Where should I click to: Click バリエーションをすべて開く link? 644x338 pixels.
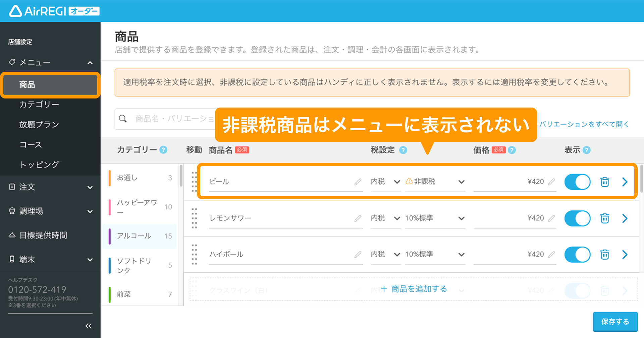click(584, 124)
